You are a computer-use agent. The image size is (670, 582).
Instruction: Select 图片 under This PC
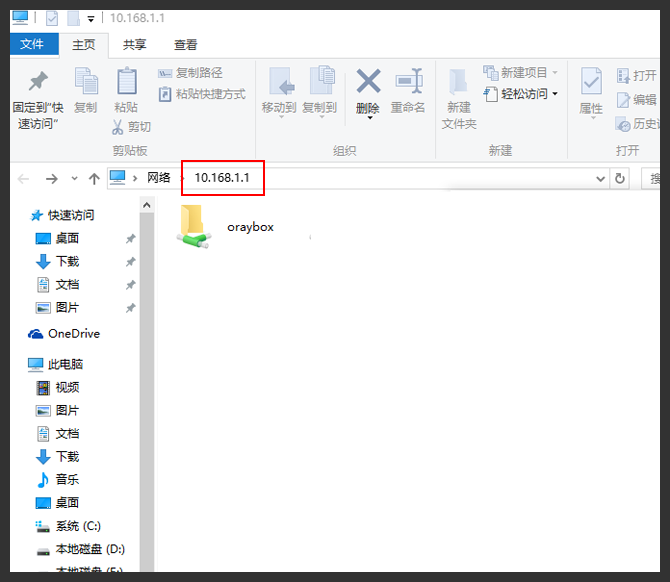57,411
